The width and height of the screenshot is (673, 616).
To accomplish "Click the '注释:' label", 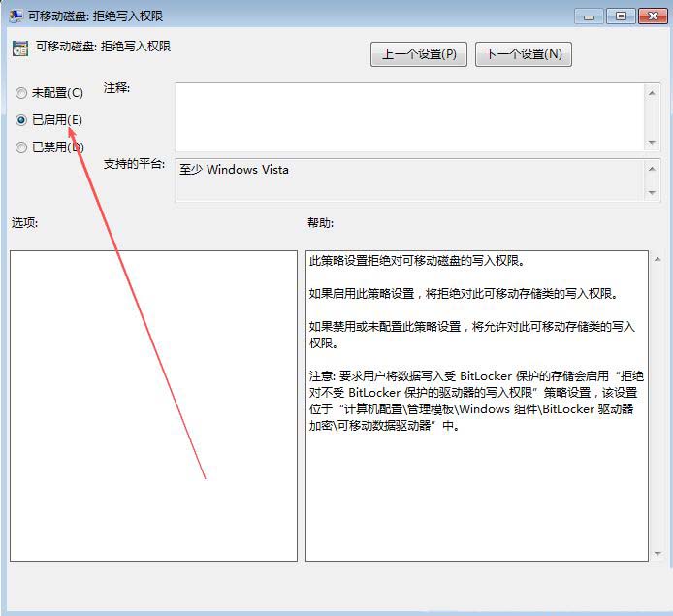I will pyautogui.click(x=116, y=88).
